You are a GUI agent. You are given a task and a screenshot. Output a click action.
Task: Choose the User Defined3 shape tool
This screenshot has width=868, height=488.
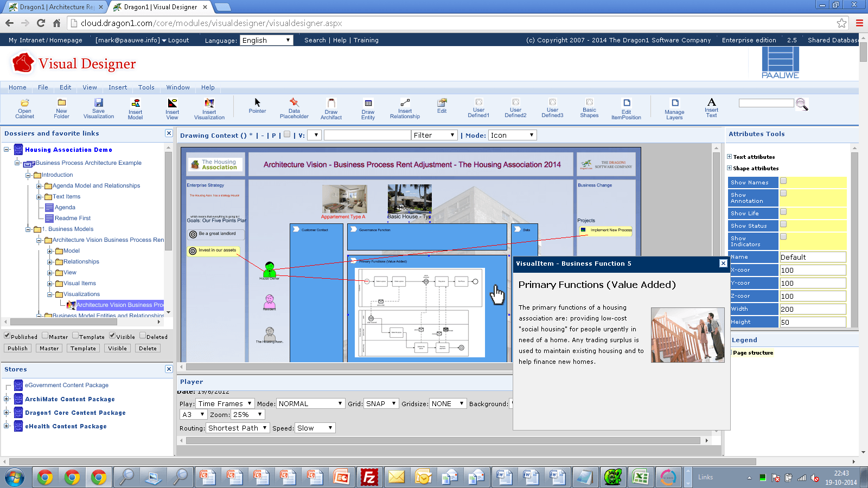pos(552,107)
